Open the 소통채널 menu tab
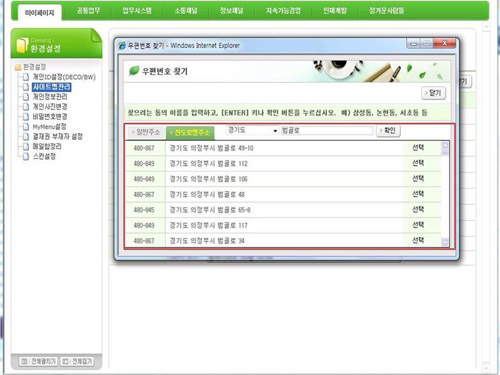Screen dimensions: 500x375 pos(186,11)
